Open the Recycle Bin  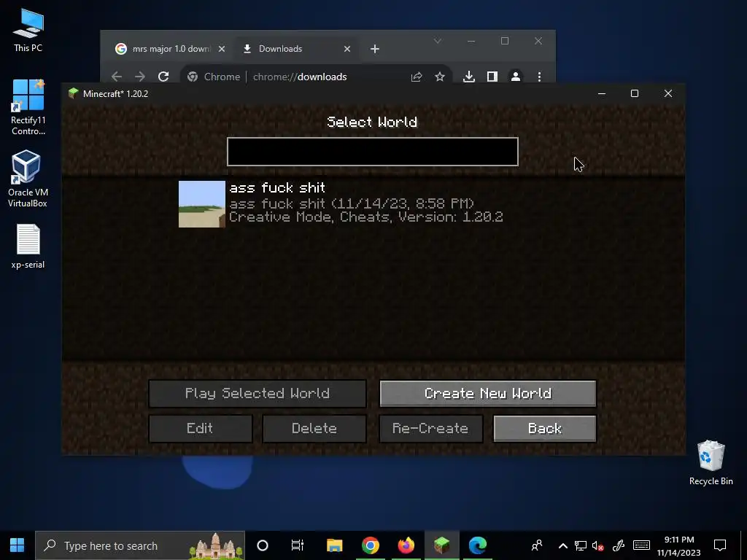(x=711, y=462)
